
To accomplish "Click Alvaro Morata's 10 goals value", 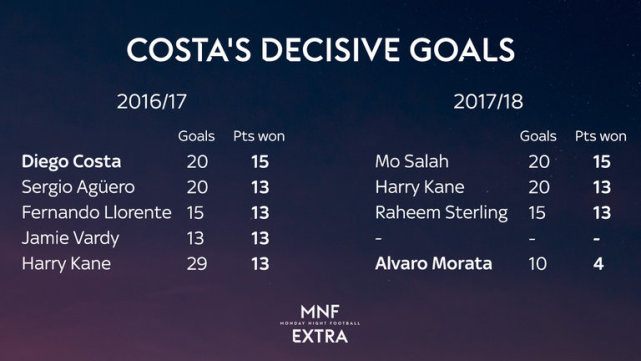I will 538,264.
